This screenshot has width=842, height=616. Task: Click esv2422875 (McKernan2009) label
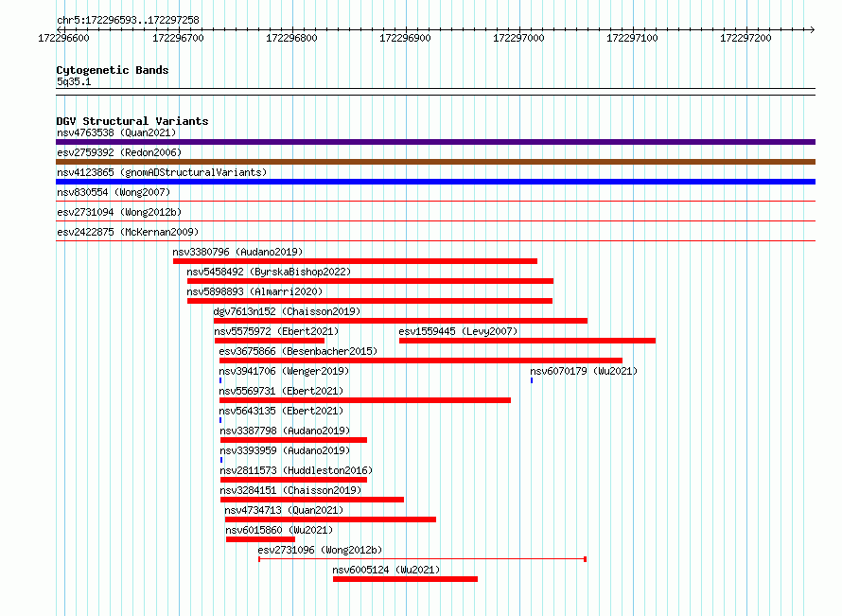coord(128,232)
